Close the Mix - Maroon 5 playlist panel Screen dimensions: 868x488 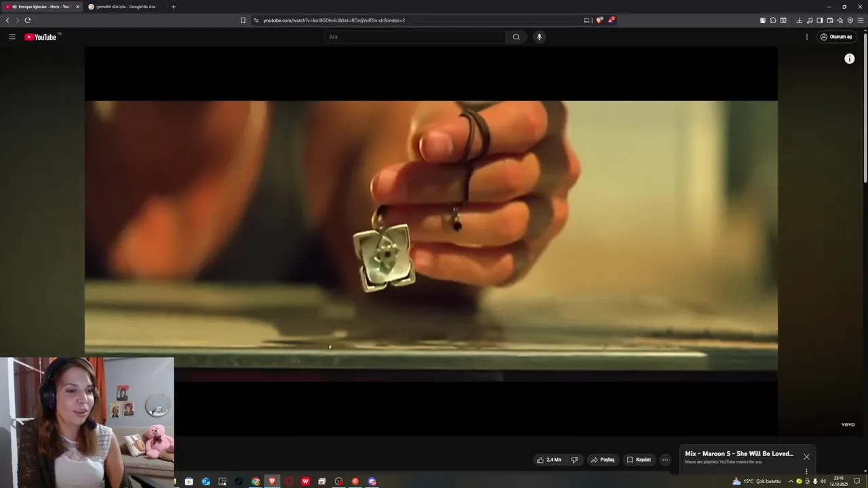pos(806,457)
